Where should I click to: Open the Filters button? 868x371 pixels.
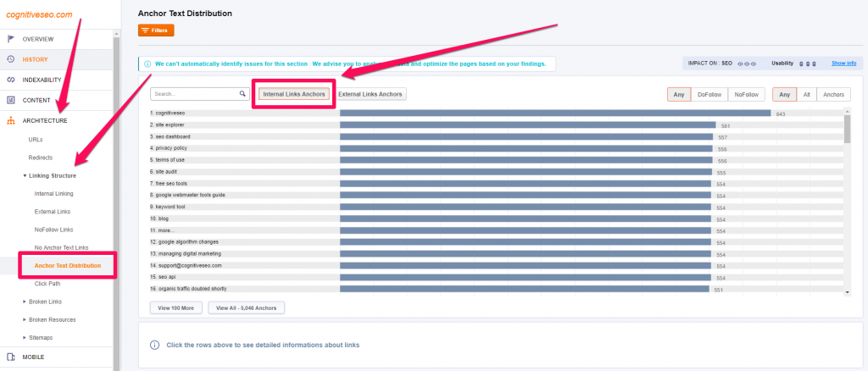(x=156, y=30)
